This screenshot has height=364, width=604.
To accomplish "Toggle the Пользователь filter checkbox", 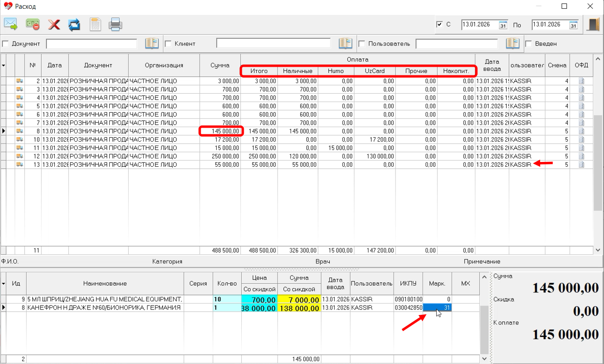I will tap(362, 44).
